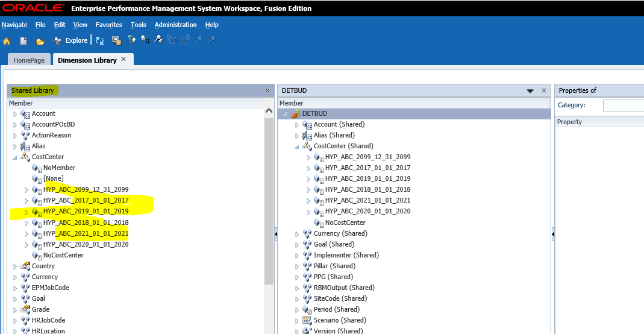Refresh using the blue arrows toolbar icon
644x334 pixels.
click(x=100, y=40)
